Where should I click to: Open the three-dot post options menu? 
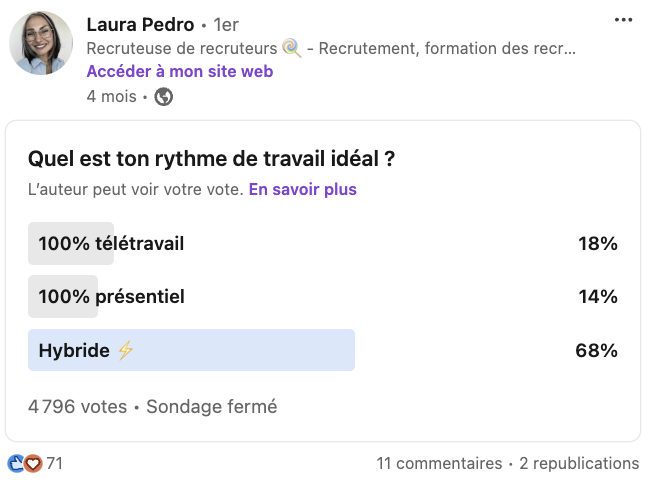[623, 20]
